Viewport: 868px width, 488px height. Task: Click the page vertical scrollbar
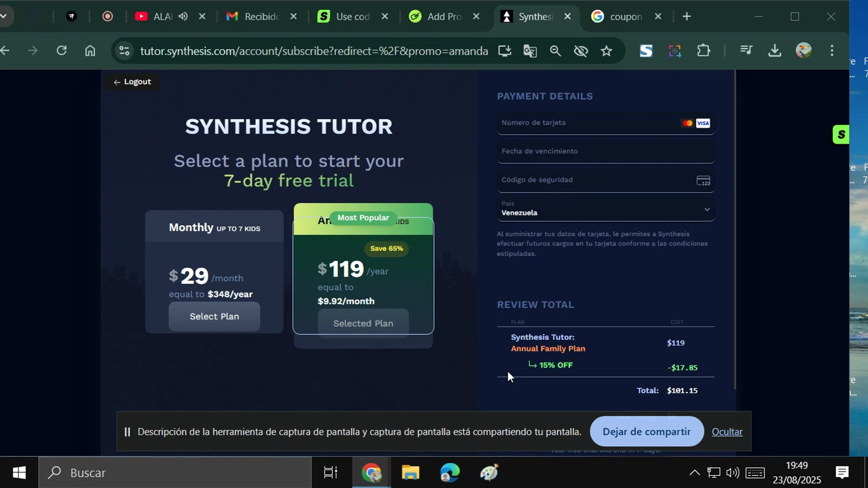click(735, 230)
